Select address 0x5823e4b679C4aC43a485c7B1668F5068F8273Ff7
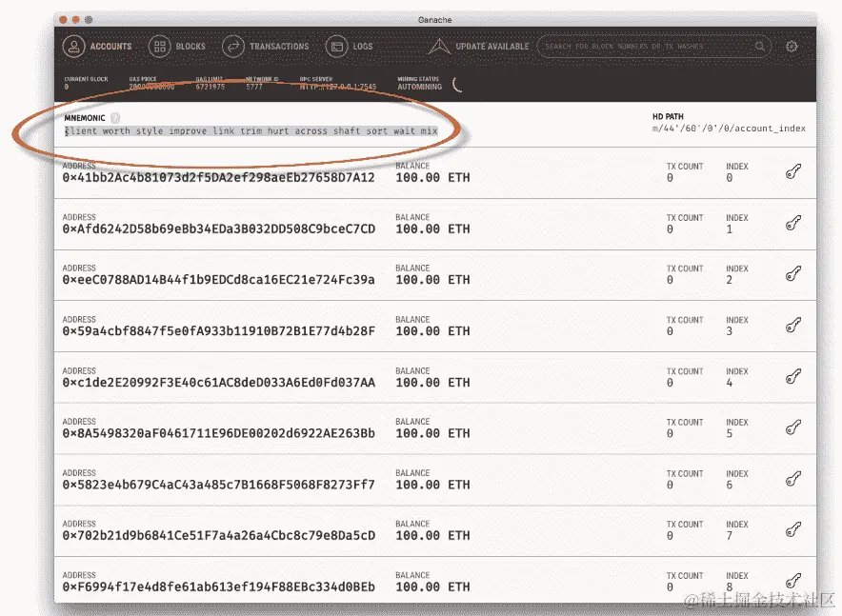Viewport: 842px width, 616px height. (218, 485)
